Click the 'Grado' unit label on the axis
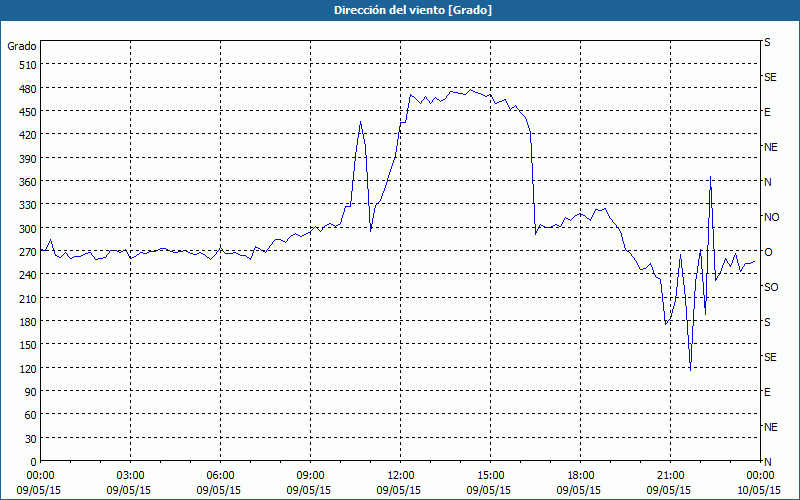Viewport: 800px width, 500px height. point(22,46)
